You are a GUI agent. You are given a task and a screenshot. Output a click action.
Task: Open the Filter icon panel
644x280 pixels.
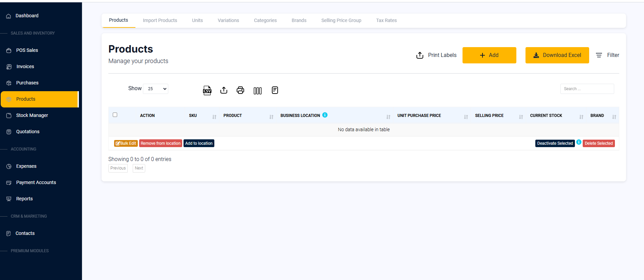click(599, 55)
